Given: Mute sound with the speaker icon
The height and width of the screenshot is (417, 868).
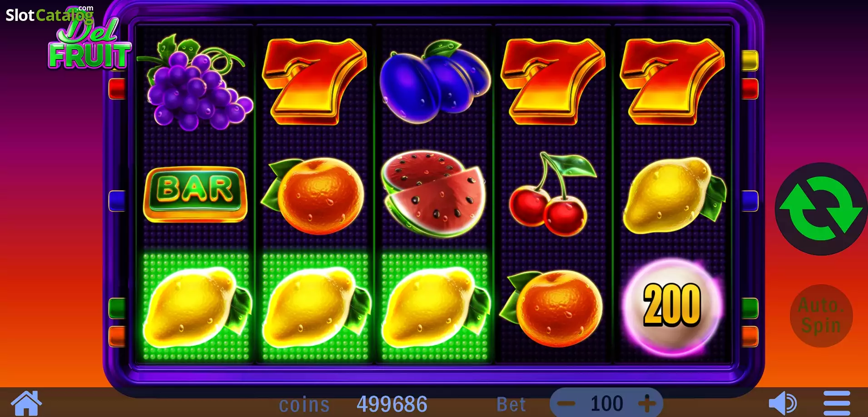Looking at the screenshot, I should click(x=783, y=403).
